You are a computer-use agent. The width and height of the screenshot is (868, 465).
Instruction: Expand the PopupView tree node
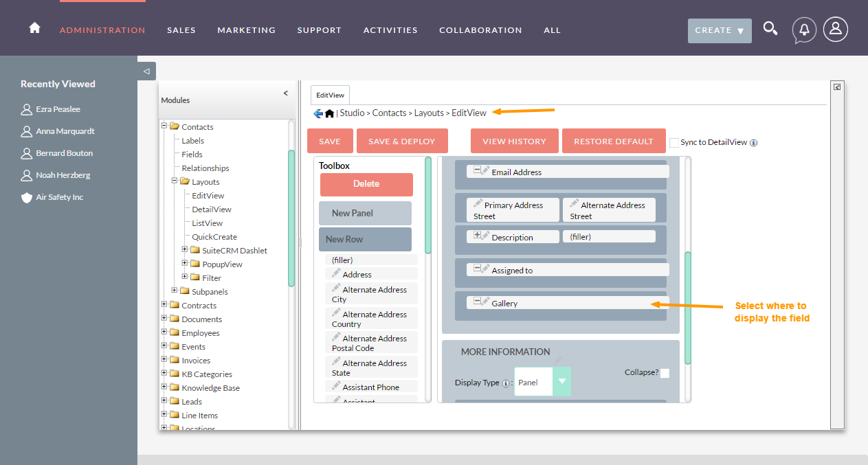[x=185, y=263]
